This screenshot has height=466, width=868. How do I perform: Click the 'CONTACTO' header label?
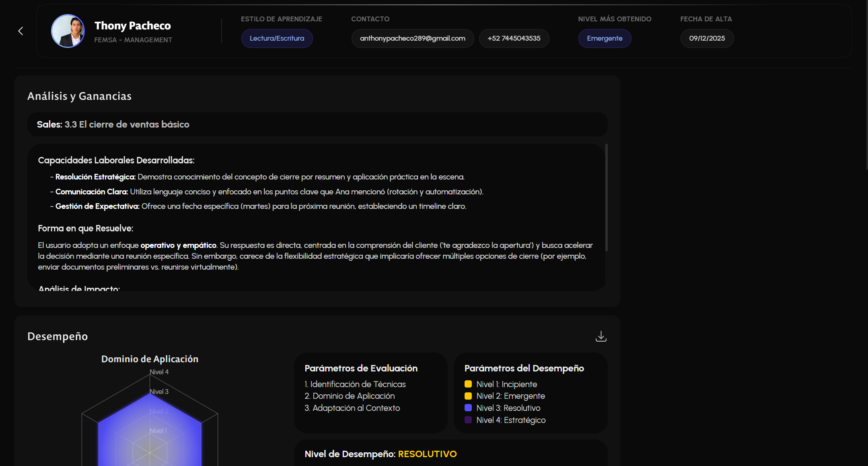coord(370,19)
